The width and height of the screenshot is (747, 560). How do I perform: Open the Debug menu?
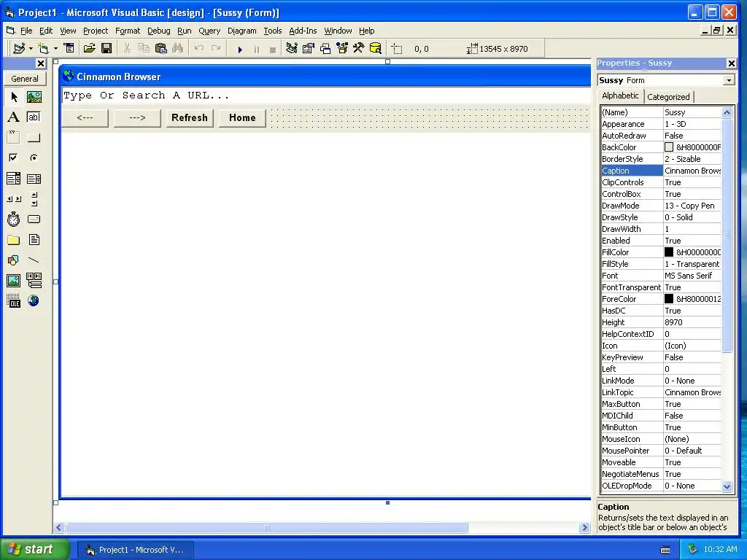(x=158, y=31)
